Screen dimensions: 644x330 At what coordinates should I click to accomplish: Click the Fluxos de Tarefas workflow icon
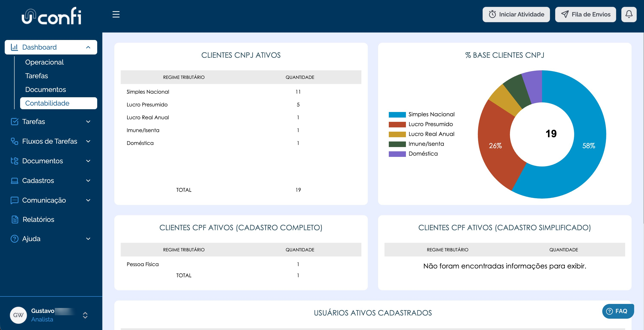(15, 141)
